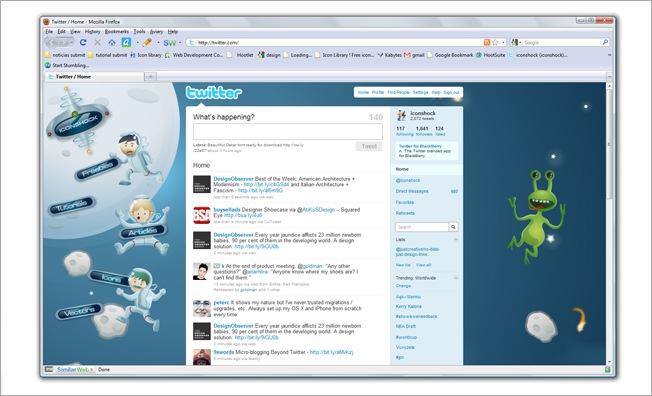The width and height of the screenshot is (652, 396).
Task: Click the @iconshock mentions link
Action: (x=408, y=181)
